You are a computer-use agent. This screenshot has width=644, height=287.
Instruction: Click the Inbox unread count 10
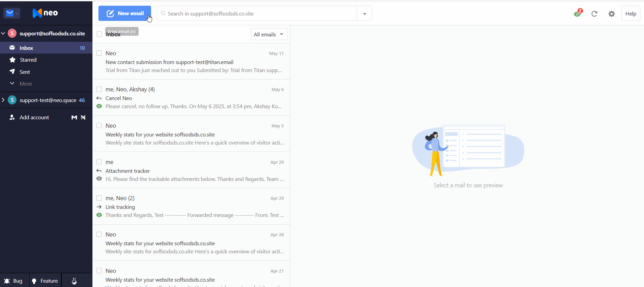82,48
